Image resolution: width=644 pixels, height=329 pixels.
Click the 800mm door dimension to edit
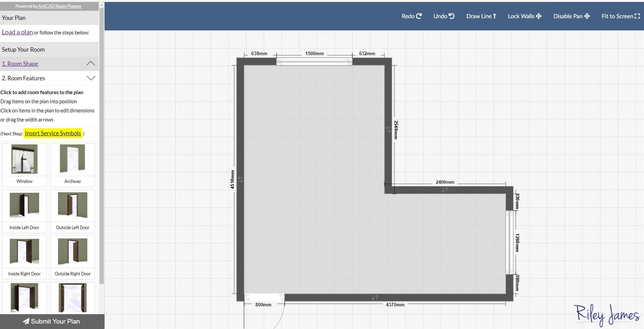coord(263,304)
